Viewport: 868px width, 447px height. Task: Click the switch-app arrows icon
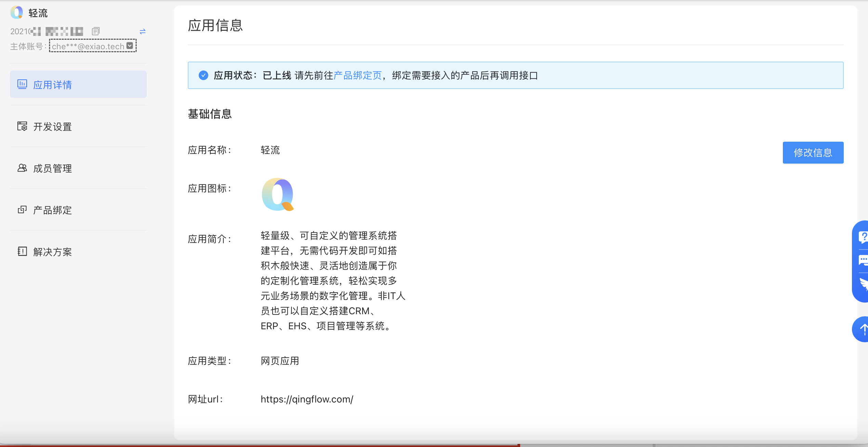(x=143, y=31)
